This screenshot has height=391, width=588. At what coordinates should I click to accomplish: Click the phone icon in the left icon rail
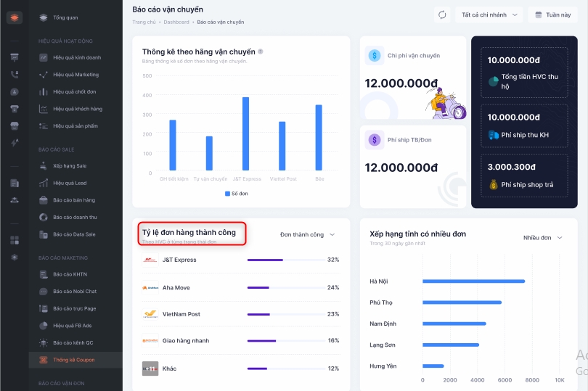pyautogui.click(x=15, y=74)
